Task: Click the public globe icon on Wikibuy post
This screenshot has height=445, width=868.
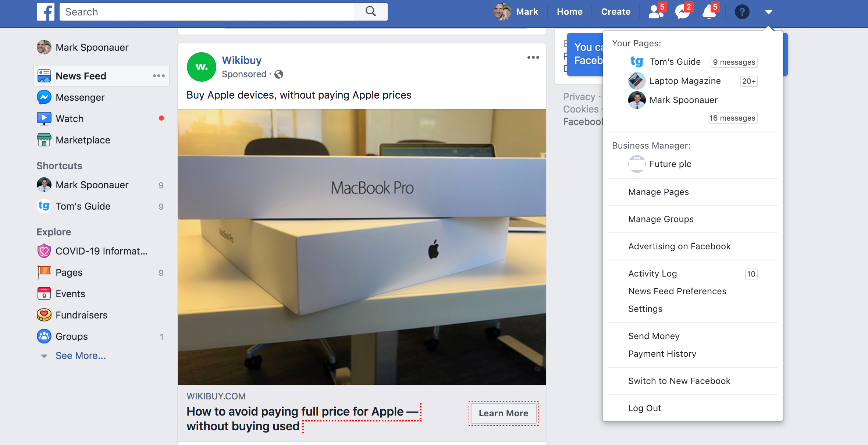Action: [x=279, y=74]
